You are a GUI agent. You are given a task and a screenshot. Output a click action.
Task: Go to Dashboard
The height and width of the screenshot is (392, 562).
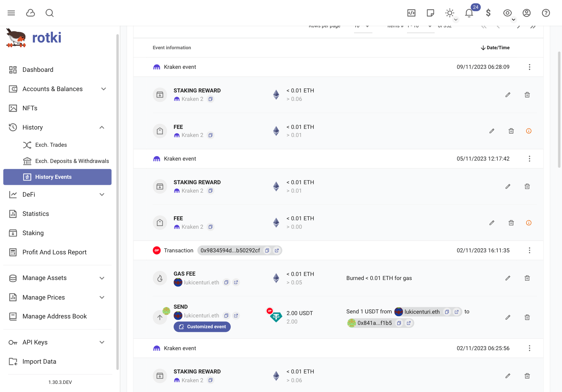pyautogui.click(x=57, y=70)
